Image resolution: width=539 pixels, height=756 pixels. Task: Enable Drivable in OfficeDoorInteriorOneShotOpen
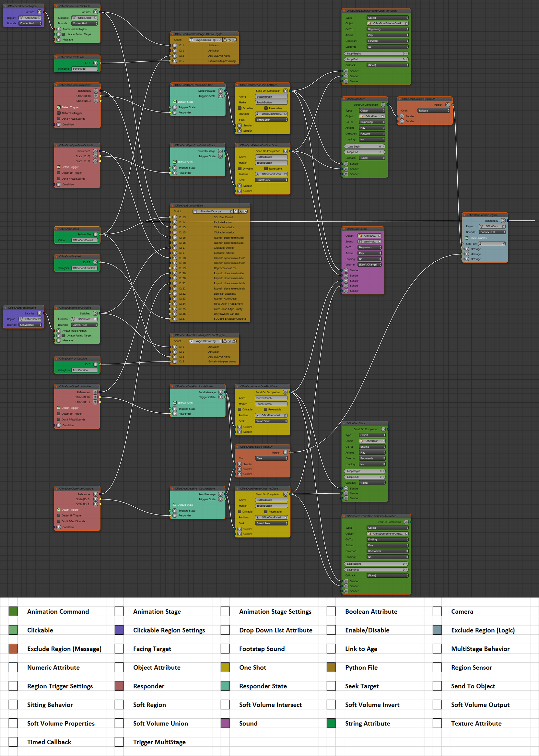click(x=240, y=108)
